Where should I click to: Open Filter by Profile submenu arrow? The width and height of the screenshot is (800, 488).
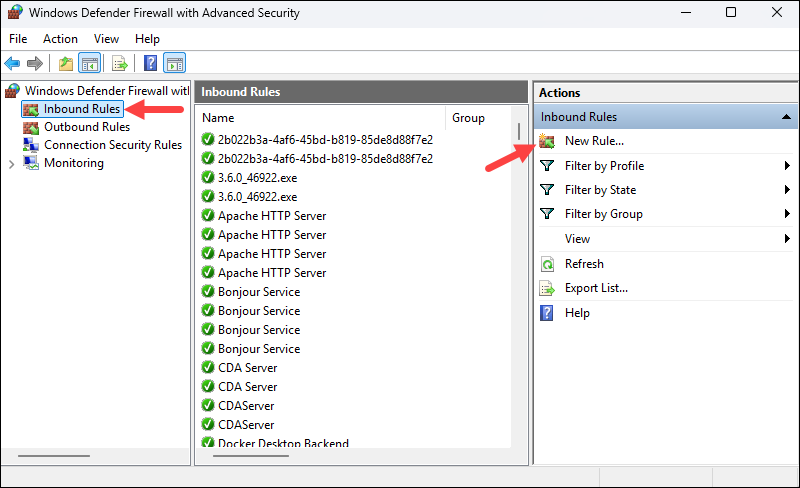(787, 165)
